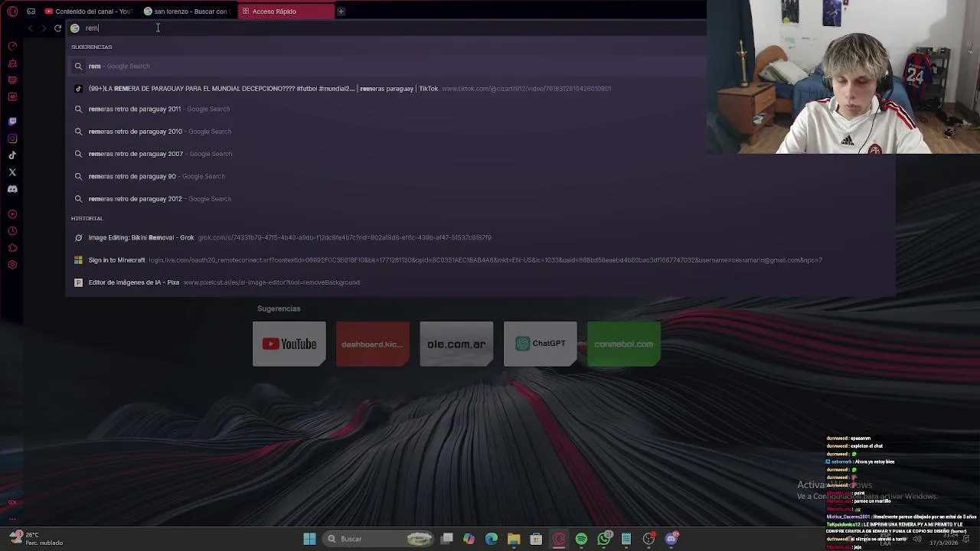Switch to Contenido del canal YouTube tab
This screenshot has width=980, height=551.
tap(88, 11)
